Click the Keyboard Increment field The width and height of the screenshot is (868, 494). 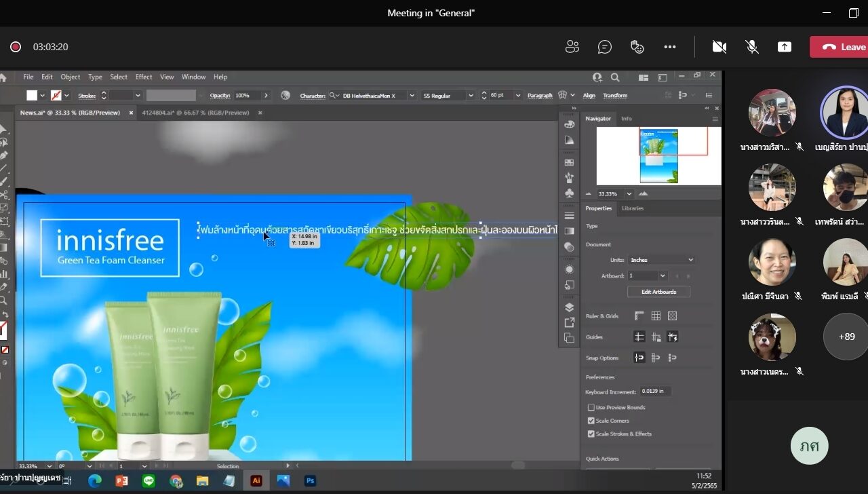655,392
